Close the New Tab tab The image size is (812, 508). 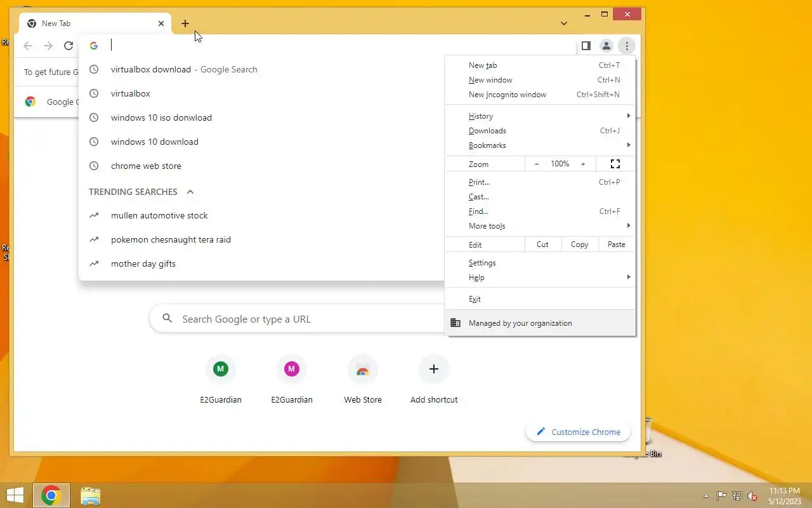(161, 23)
